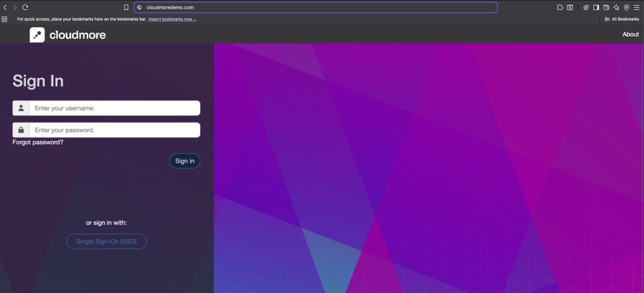Go back to the previous page
Viewport: 644px width, 293px height.
(x=5, y=7)
